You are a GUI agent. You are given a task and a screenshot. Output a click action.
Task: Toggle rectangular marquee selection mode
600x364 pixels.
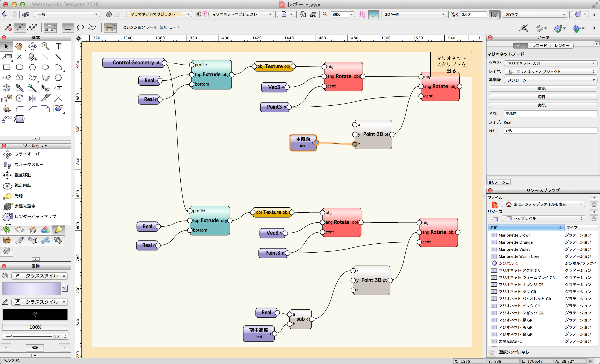pyautogui.click(x=68, y=27)
